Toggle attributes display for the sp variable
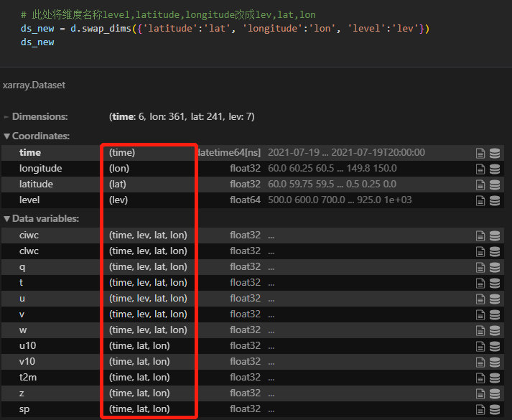Viewport: 512px width, 420px height. pos(480,409)
